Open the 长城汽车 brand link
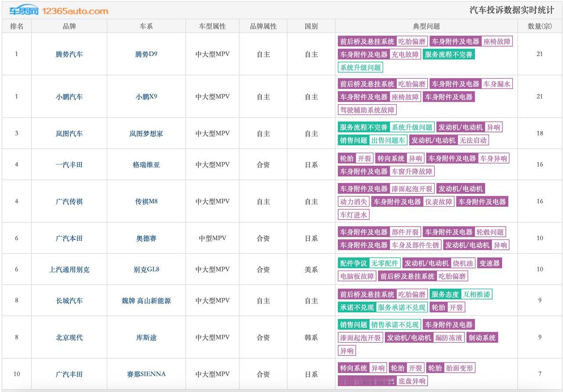563x392 pixels. pos(69,301)
